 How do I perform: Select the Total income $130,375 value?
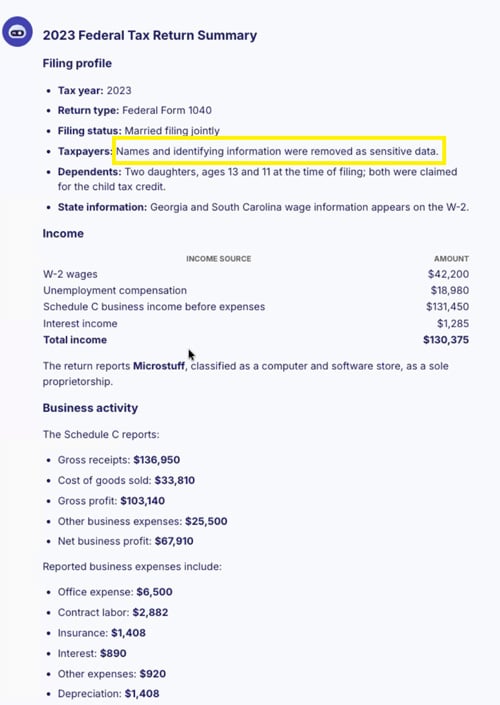pyautogui.click(x=446, y=340)
